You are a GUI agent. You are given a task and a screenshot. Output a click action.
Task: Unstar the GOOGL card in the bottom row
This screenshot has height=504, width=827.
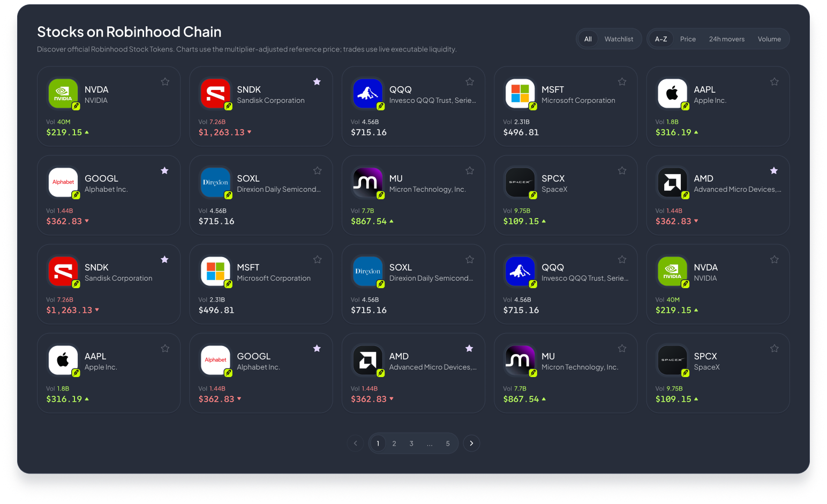[317, 349]
